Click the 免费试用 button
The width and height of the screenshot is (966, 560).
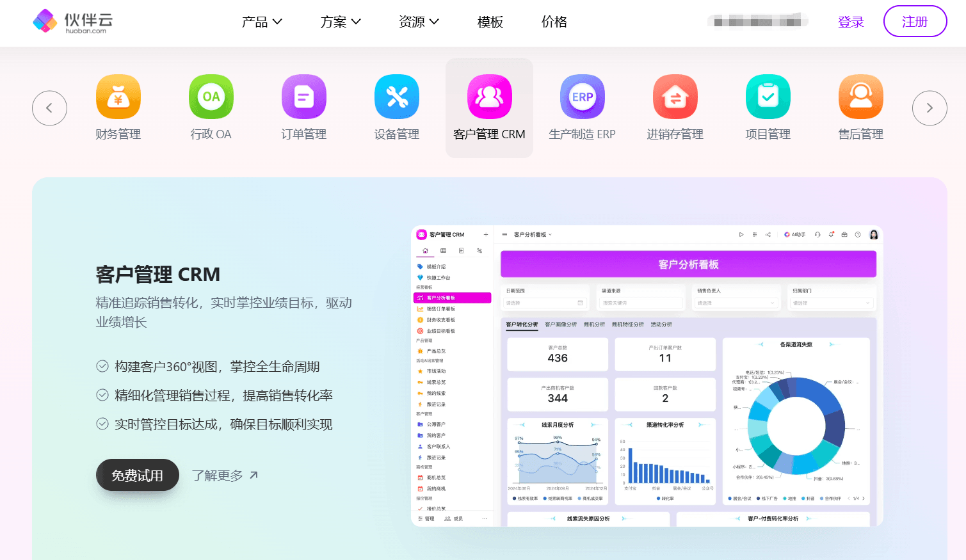[x=138, y=475]
